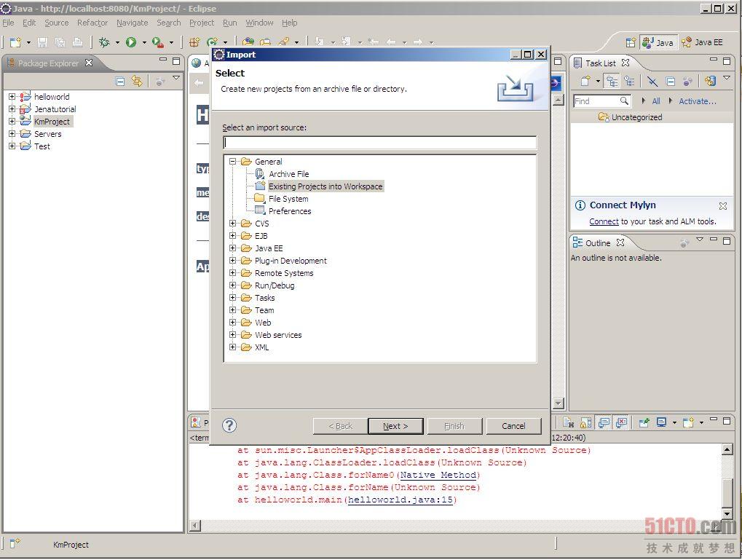This screenshot has height=560, width=742.
Task: Click the Connect link under Connect Mylyn
Action: [604, 221]
